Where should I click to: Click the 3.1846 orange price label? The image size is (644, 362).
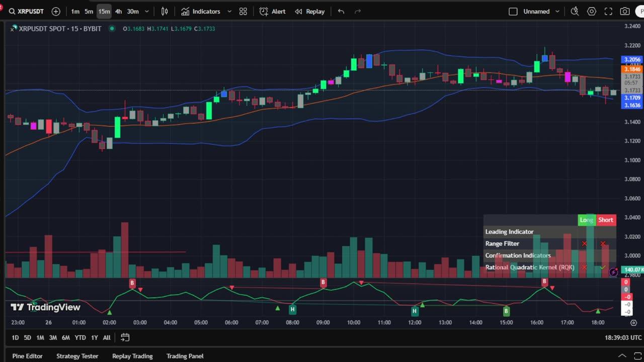coord(632,69)
